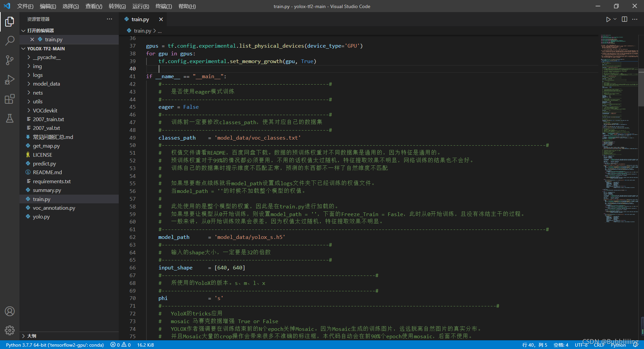Image resolution: width=644 pixels, height=349 pixels.
Task: Open predict.py file
Action: coord(69,164)
